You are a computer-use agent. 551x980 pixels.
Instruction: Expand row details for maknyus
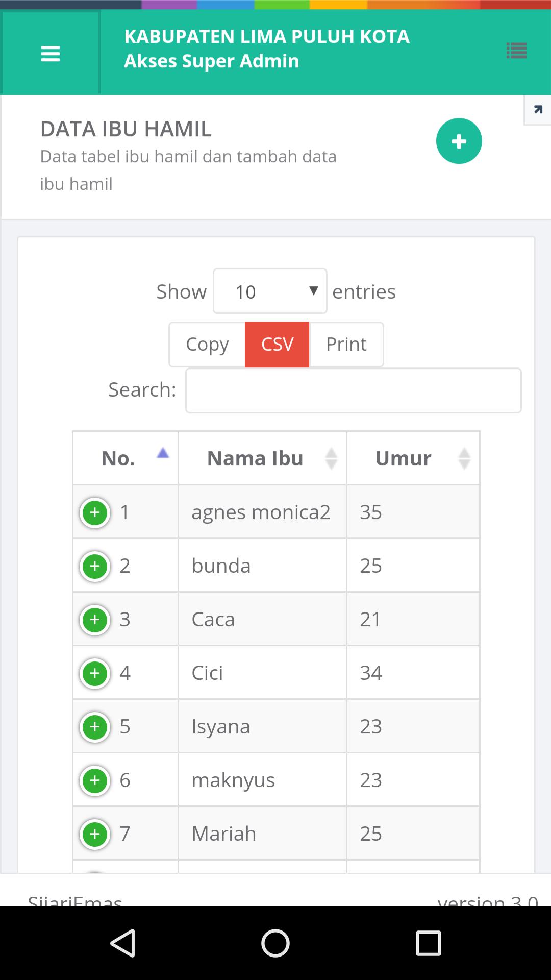(x=95, y=780)
